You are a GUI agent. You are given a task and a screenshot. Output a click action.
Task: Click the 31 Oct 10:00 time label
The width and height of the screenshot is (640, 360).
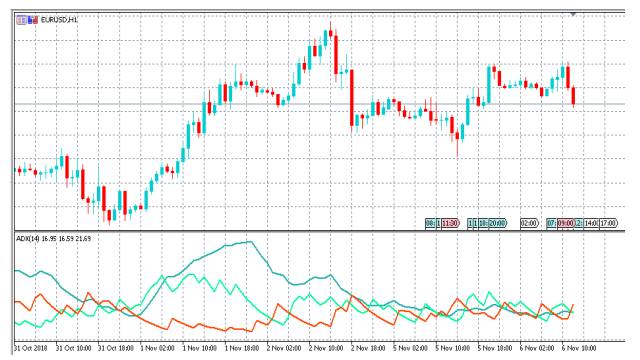(x=73, y=348)
